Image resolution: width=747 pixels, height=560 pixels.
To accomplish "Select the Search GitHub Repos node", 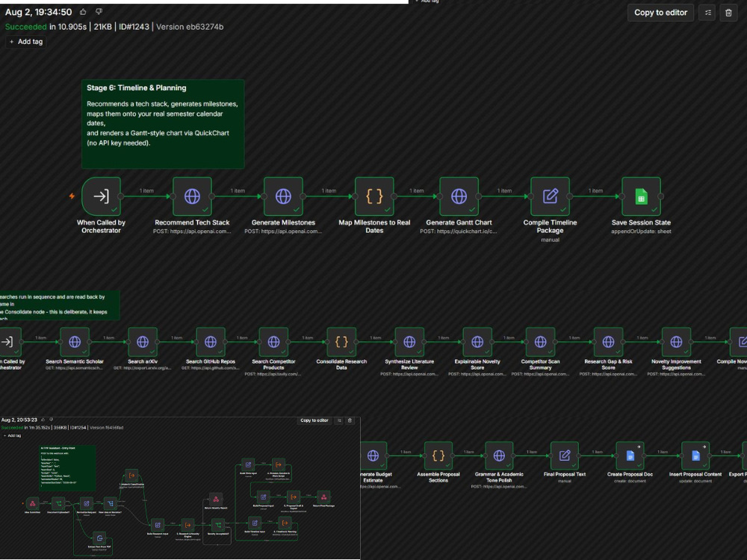I will click(x=211, y=342).
